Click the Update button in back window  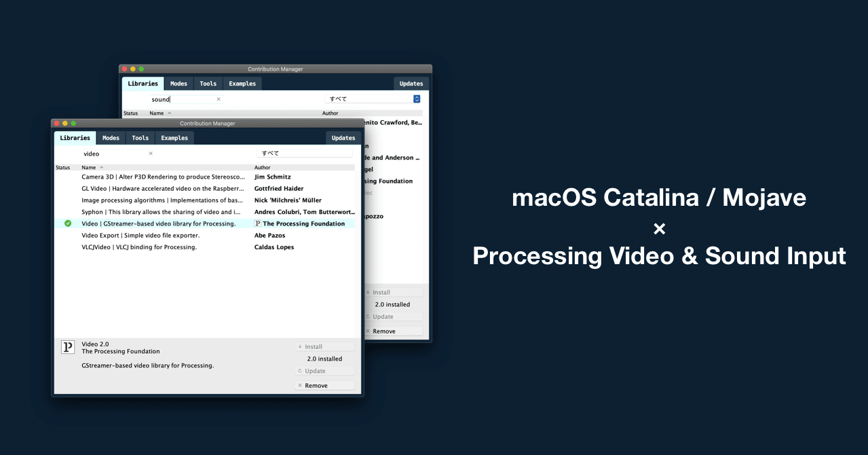coord(393,316)
